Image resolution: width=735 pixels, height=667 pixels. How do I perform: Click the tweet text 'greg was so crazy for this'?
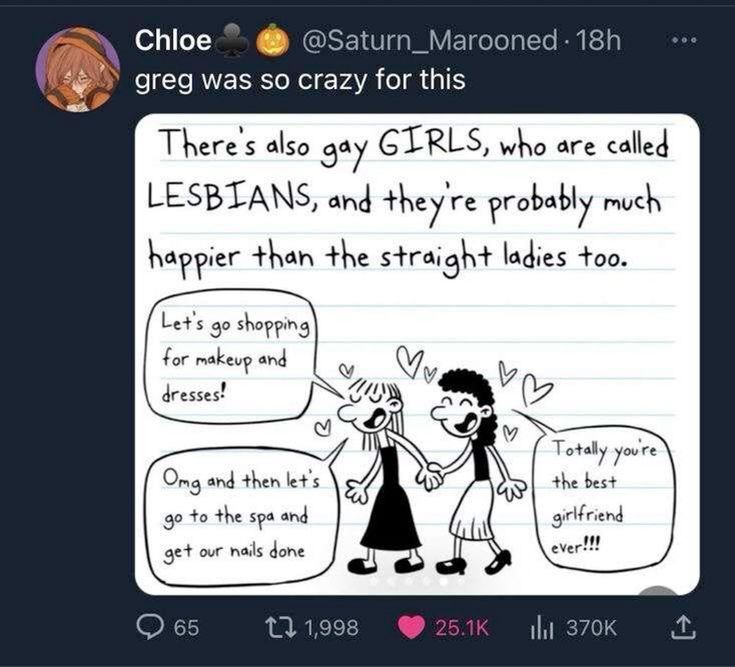[300, 79]
